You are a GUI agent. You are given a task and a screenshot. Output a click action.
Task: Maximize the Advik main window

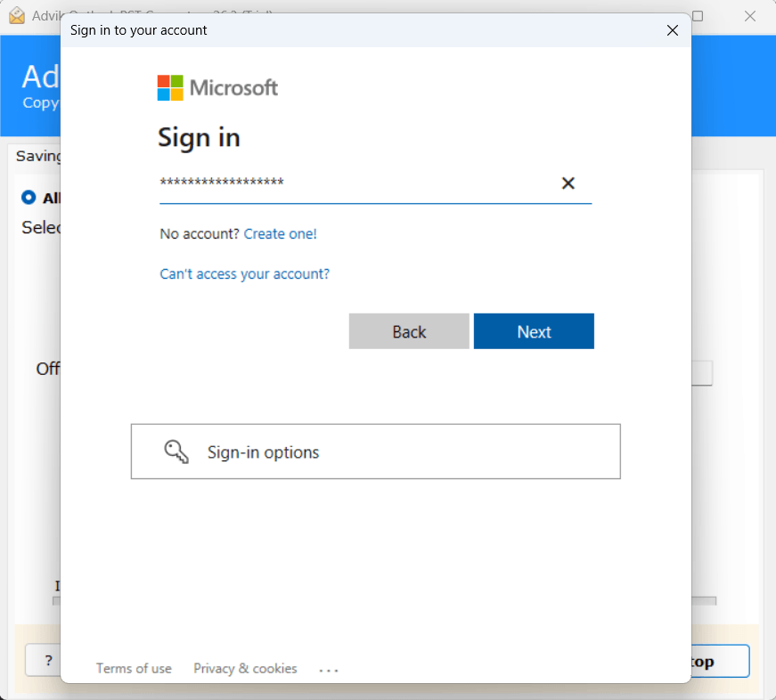coord(698,16)
